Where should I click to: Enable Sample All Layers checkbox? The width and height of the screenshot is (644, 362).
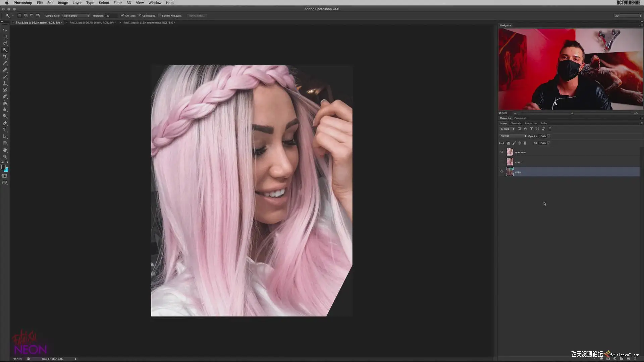[x=160, y=15]
